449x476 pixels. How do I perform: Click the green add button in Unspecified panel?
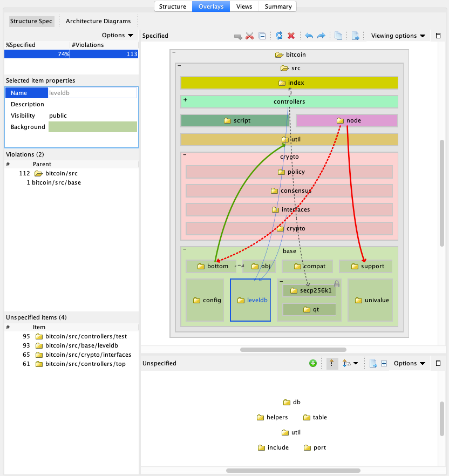point(313,363)
